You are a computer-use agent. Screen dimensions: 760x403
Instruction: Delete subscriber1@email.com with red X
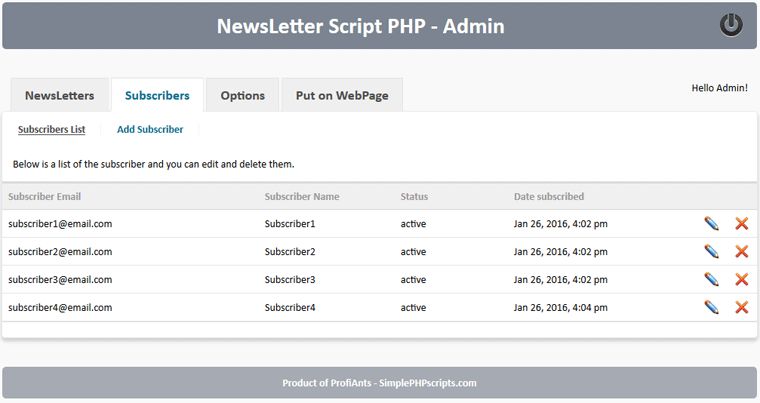click(x=742, y=224)
